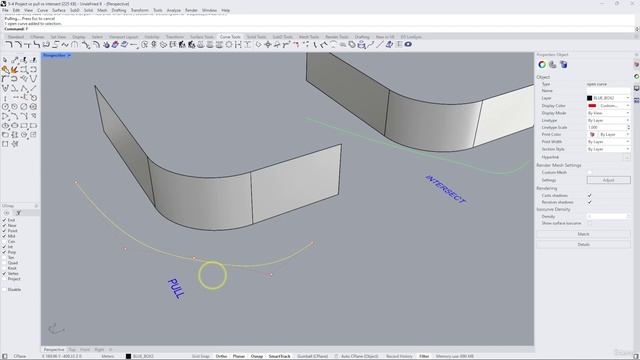This screenshot has height=360, width=640.
Task: Adjust the Linetype Scale stepper arrows
Action: (x=628, y=127)
